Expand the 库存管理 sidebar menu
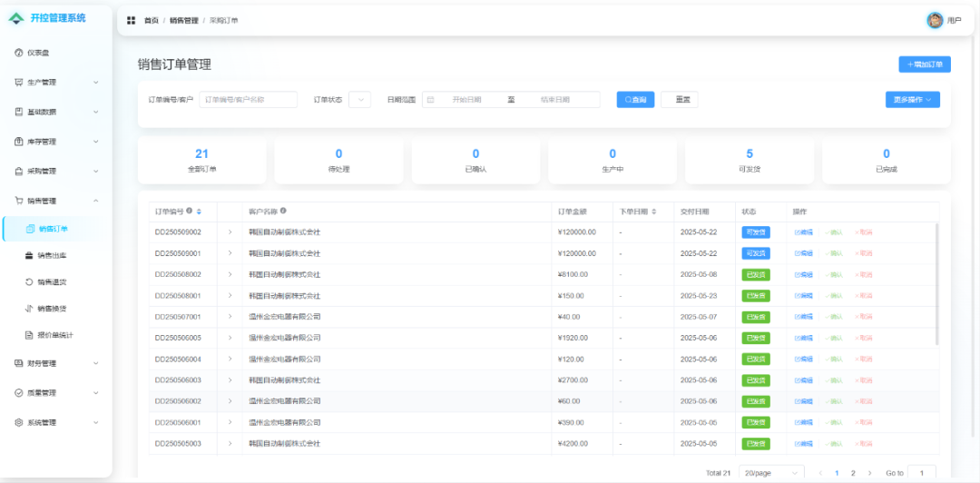 tap(56, 142)
